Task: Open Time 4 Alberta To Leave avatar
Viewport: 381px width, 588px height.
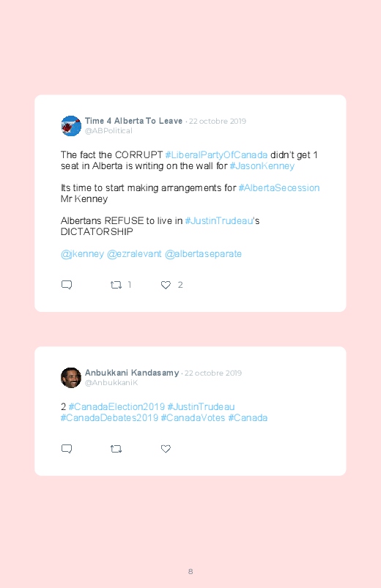Action: (71, 126)
